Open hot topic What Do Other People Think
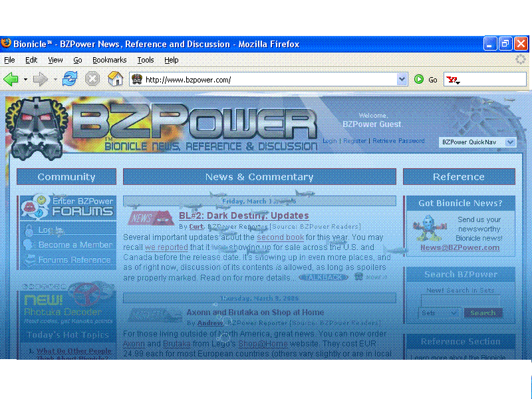The width and height of the screenshot is (532, 399). coord(74,354)
